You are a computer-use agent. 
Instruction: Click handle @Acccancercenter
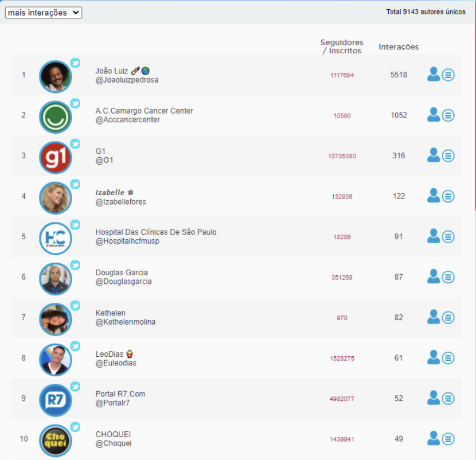127,120
